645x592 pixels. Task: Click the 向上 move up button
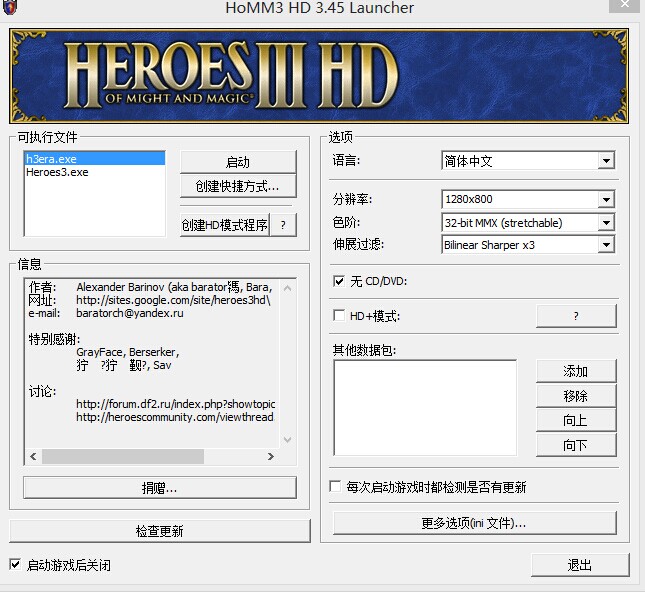tap(576, 420)
